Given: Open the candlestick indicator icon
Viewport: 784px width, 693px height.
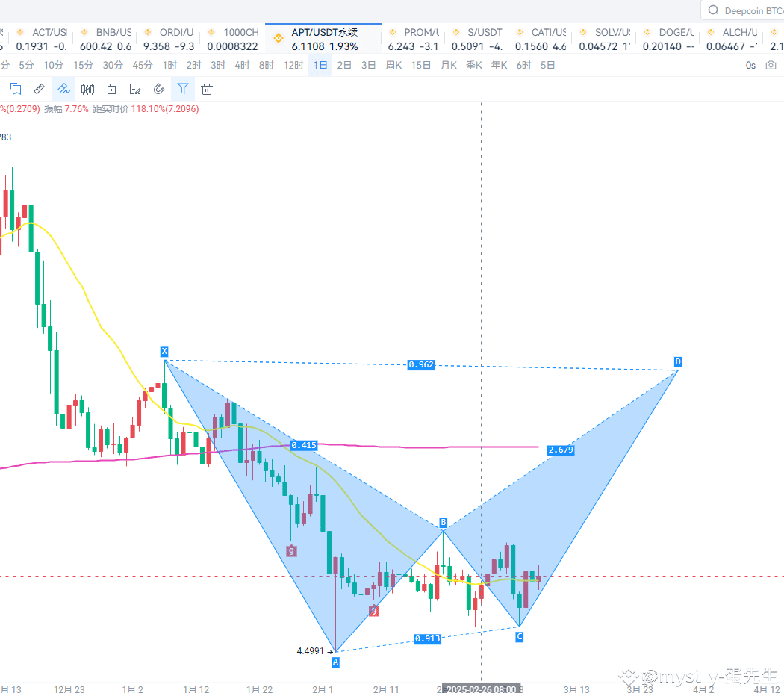Looking at the screenshot, I should point(87,89).
